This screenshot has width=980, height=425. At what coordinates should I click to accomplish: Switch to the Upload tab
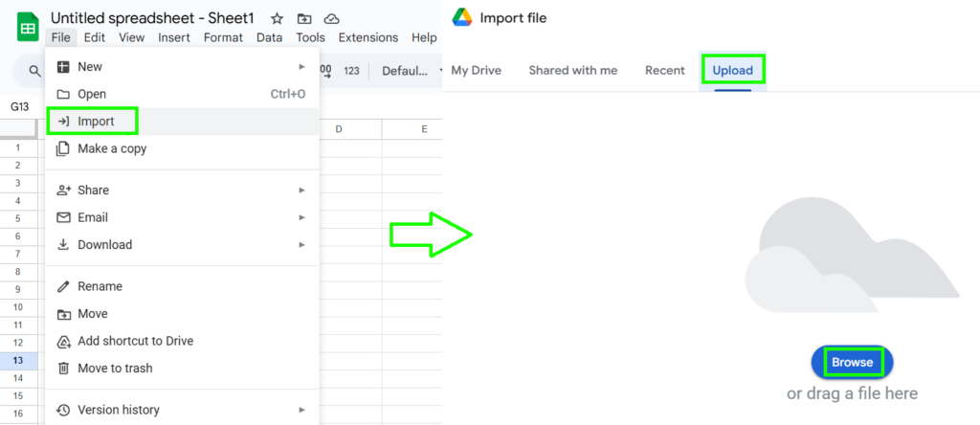[732, 70]
